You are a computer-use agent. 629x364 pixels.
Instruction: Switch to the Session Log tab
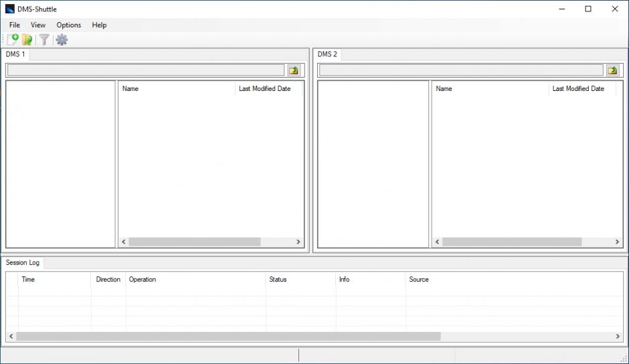23,263
